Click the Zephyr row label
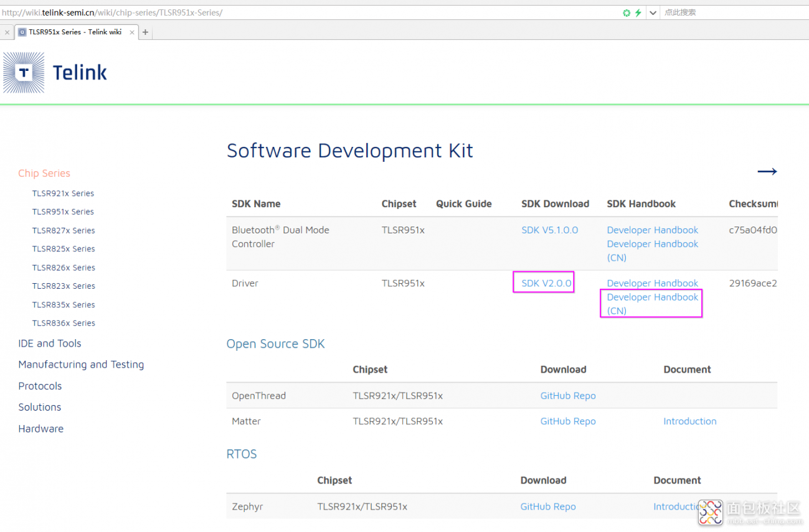 pyautogui.click(x=247, y=506)
